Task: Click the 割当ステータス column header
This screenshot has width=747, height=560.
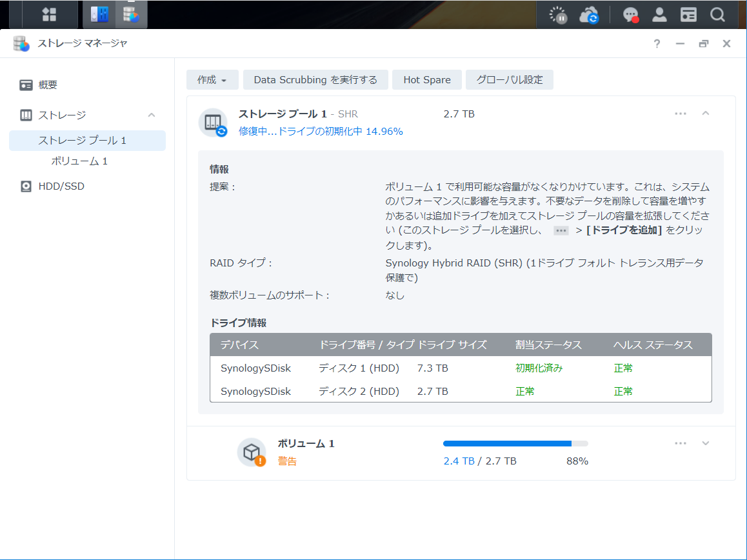Action: [x=548, y=345]
